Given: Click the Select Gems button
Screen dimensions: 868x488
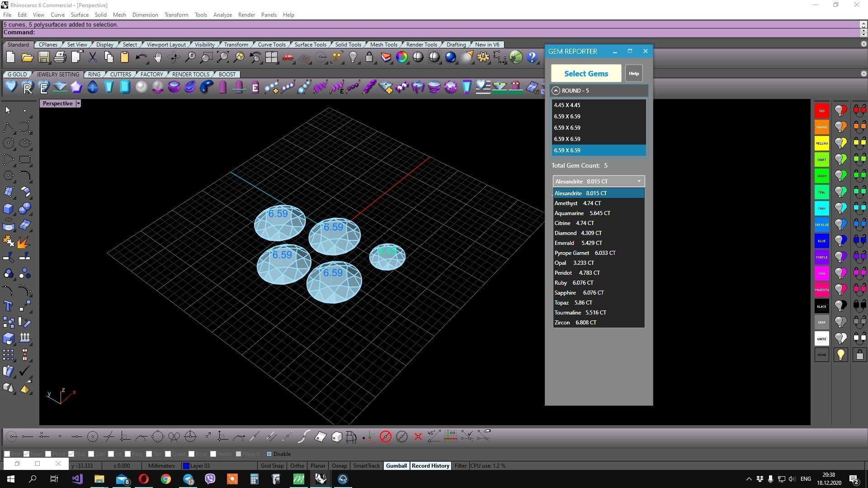Looking at the screenshot, I should pos(586,74).
